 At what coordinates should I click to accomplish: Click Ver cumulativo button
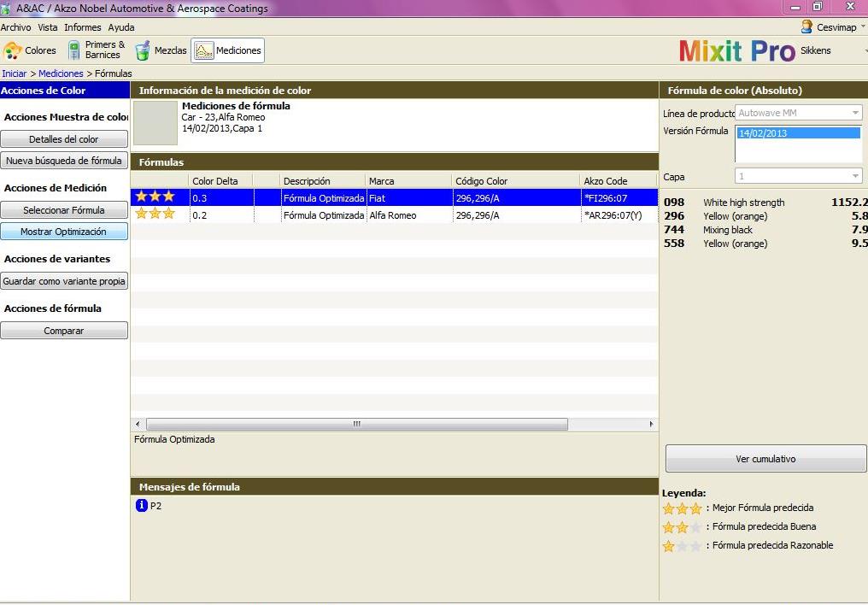coord(765,458)
